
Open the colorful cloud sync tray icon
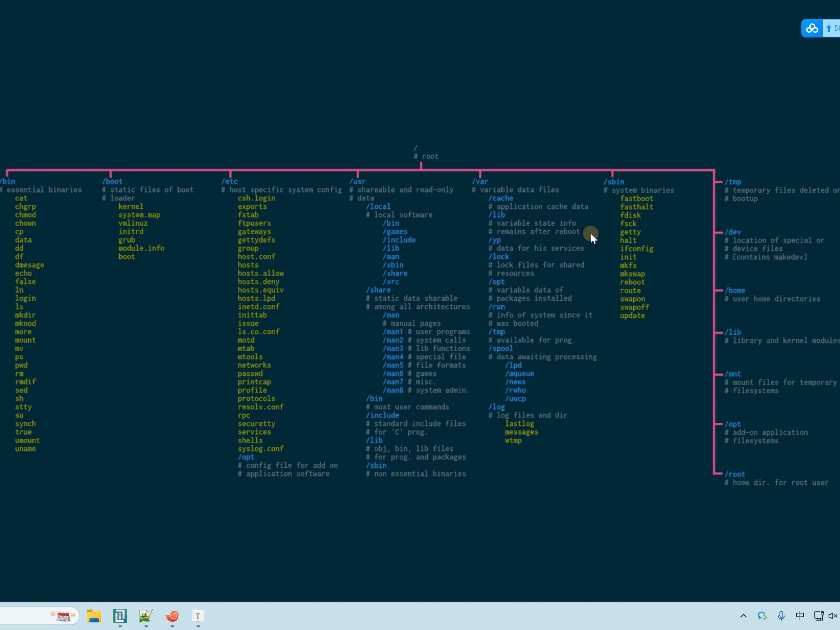click(x=762, y=616)
